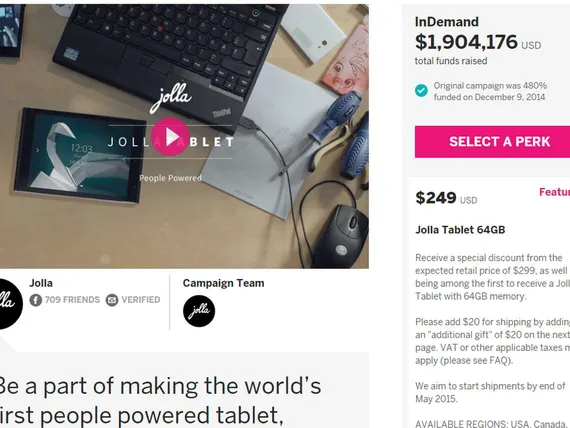Click the Facebook friends icon

pyautogui.click(x=36, y=300)
